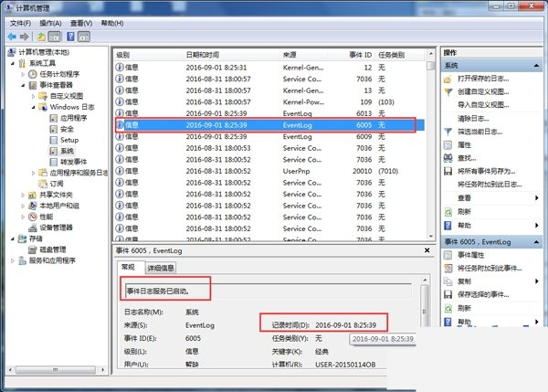The image size is (548, 392).
Task: Select 性能 tree node
Action: click(47, 217)
